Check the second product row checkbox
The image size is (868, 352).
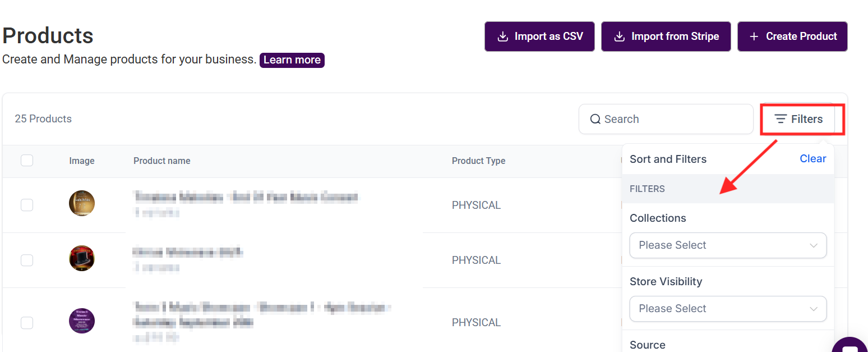click(x=27, y=260)
